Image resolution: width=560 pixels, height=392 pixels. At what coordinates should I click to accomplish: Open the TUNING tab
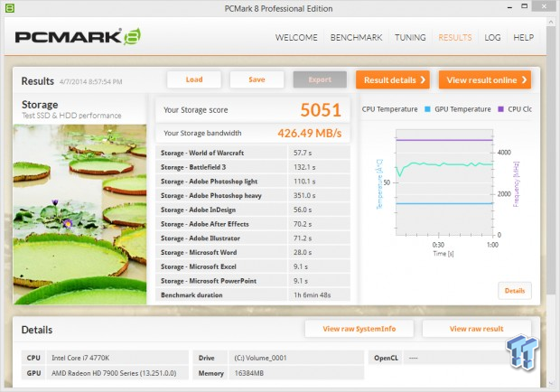(x=410, y=38)
